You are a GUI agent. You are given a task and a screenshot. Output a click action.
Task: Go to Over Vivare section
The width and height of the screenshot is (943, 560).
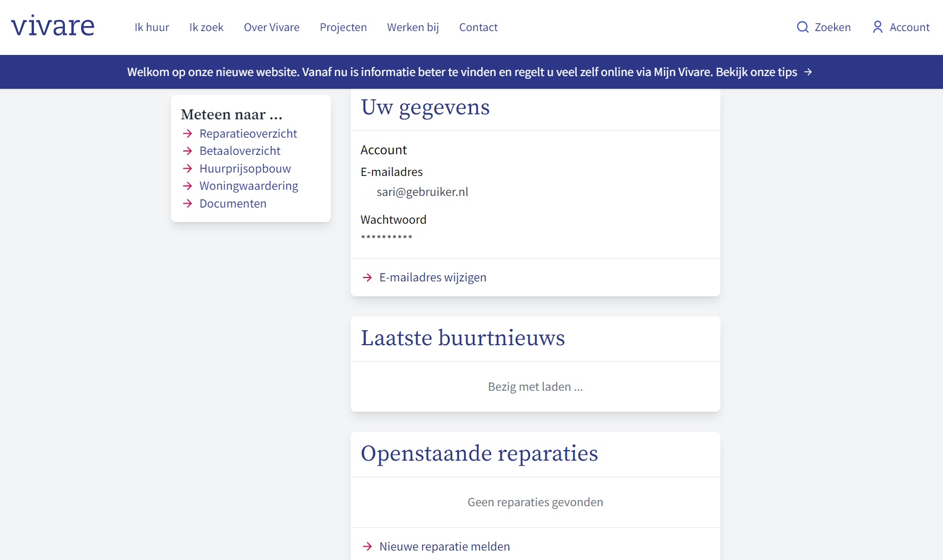271,27
